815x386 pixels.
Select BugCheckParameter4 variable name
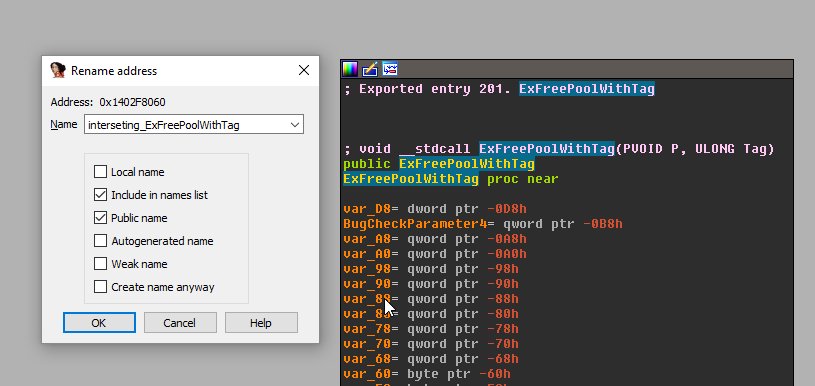(415, 224)
